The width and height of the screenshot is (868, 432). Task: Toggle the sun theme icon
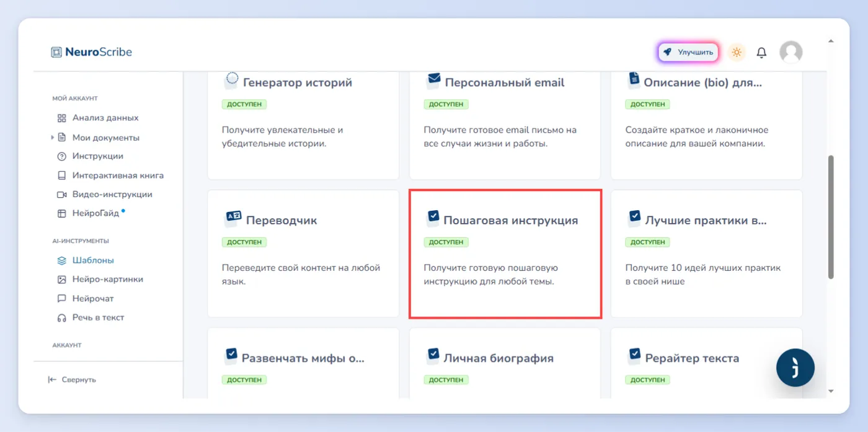coord(737,53)
